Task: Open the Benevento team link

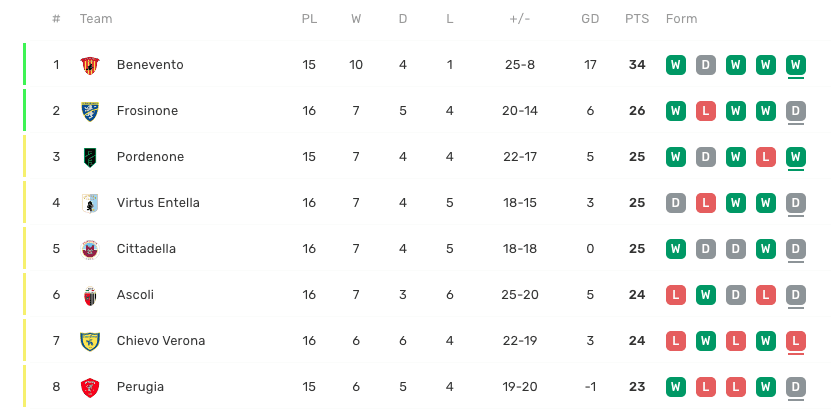Action: 150,65
